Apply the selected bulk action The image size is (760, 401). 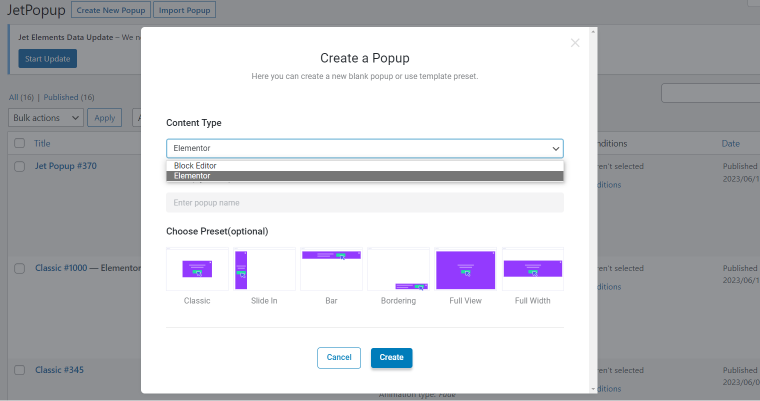click(105, 118)
